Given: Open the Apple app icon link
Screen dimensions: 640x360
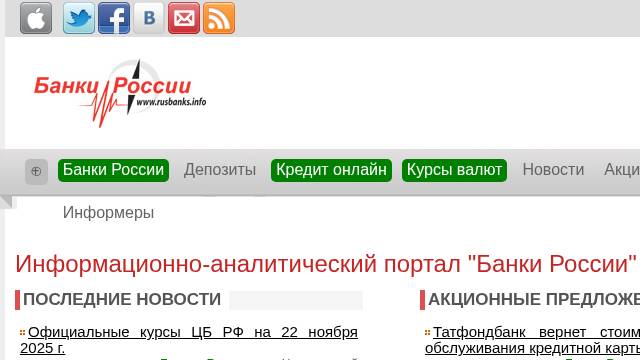Looking at the screenshot, I should (x=36, y=18).
